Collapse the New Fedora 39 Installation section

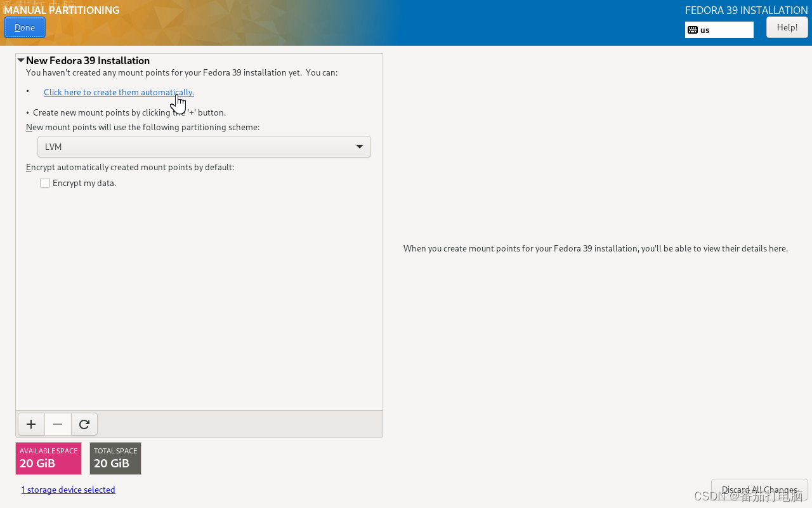[x=21, y=60]
